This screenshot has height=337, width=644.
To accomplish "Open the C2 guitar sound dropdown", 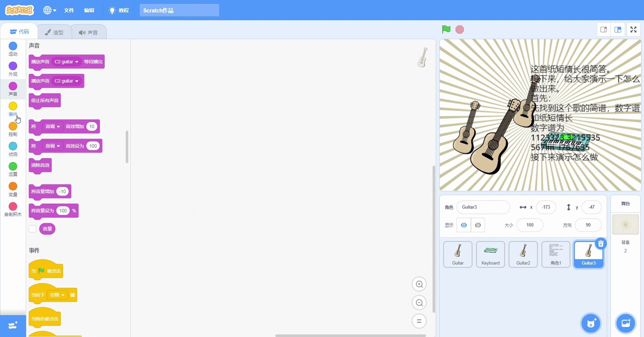I will (66, 62).
